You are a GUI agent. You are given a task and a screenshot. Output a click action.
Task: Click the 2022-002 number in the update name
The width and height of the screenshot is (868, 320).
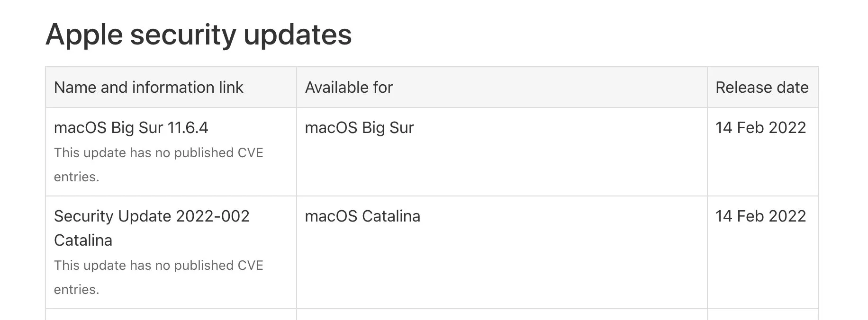(x=212, y=216)
